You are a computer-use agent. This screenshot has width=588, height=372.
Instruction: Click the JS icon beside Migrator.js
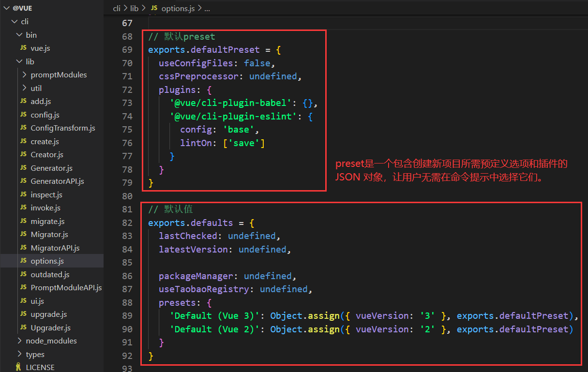coord(23,235)
